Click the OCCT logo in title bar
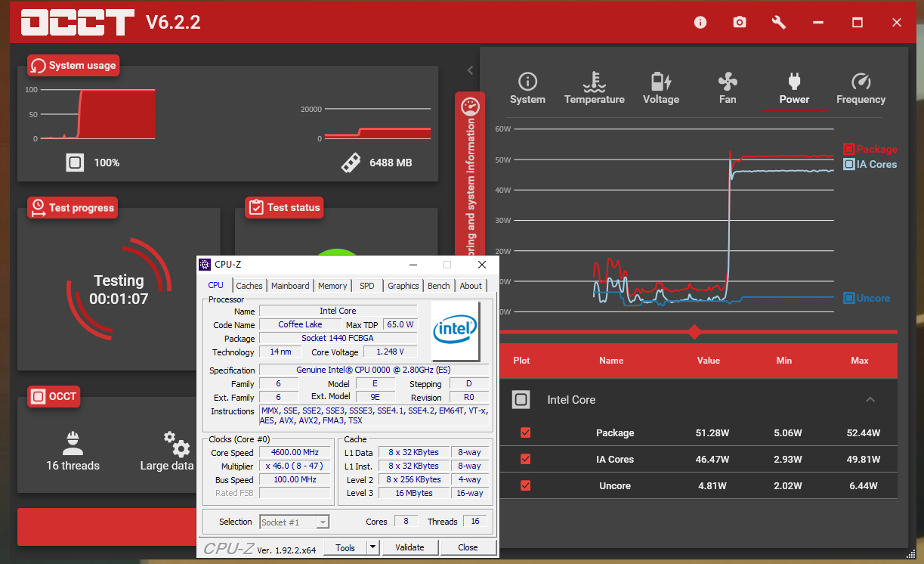The width and height of the screenshot is (924, 564). coord(77,23)
